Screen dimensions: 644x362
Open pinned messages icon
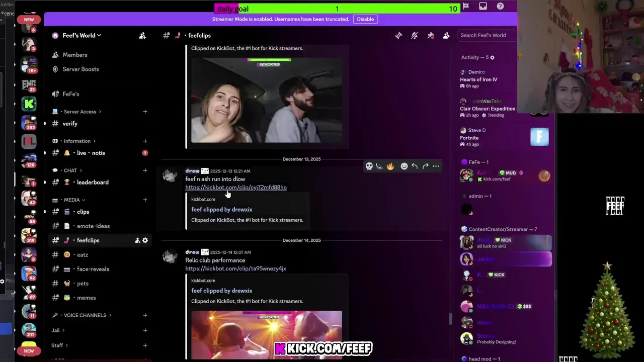tap(431, 35)
